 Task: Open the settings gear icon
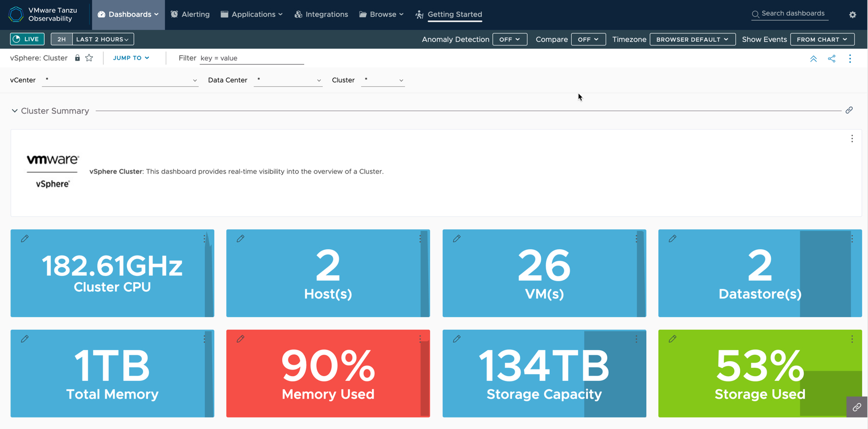pyautogui.click(x=852, y=15)
